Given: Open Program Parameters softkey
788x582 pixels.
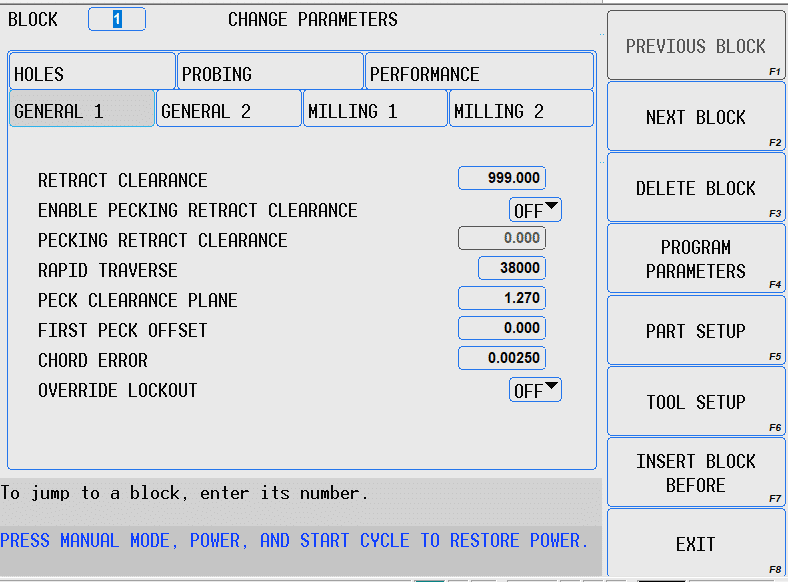Looking at the screenshot, I should [696, 259].
